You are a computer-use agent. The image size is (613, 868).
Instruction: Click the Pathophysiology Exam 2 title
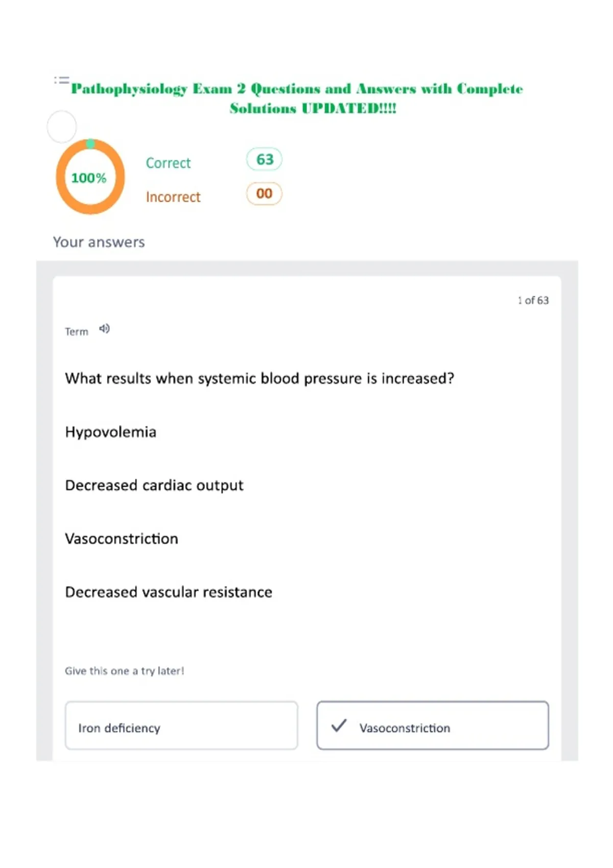pos(297,98)
